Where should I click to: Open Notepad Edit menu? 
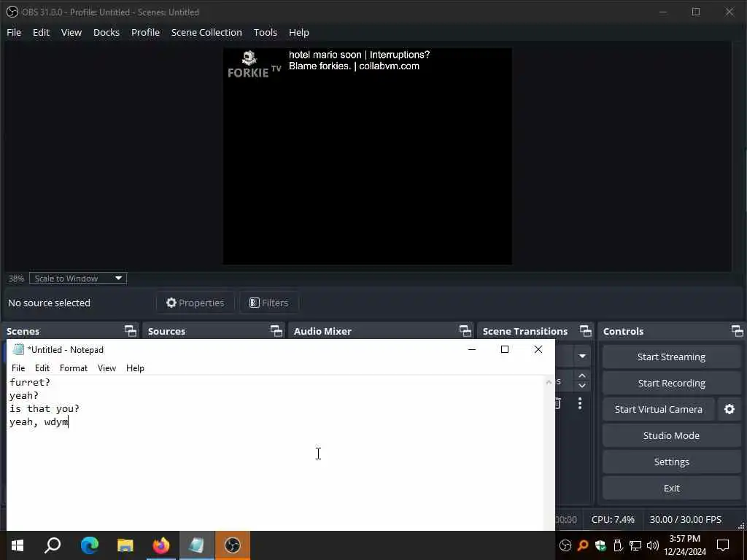click(x=42, y=368)
